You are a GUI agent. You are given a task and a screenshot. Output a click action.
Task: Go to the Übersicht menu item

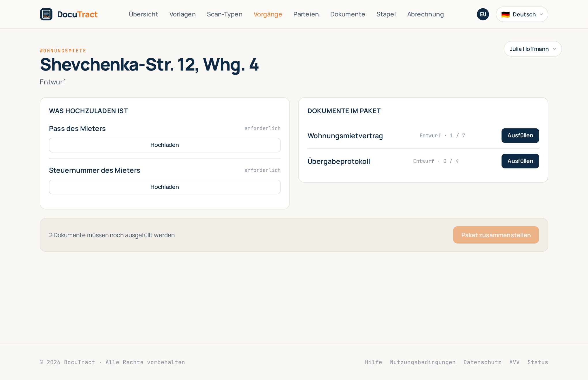pyautogui.click(x=143, y=14)
